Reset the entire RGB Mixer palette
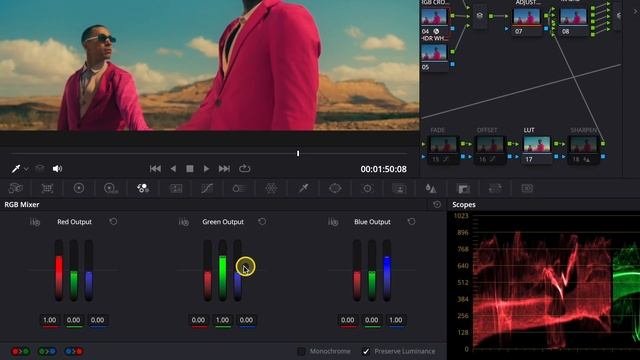 click(x=437, y=204)
